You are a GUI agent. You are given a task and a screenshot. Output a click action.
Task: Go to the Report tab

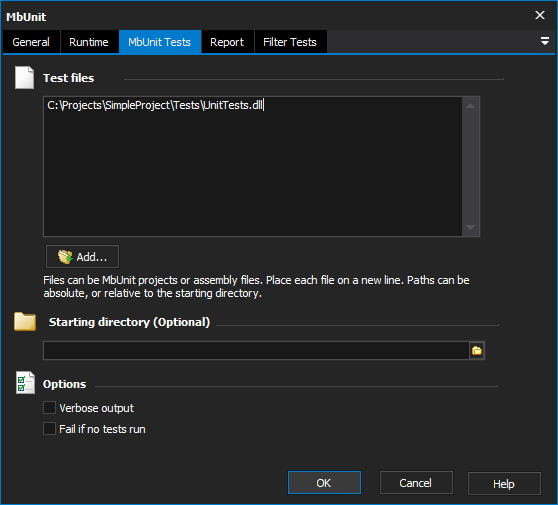coord(227,42)
